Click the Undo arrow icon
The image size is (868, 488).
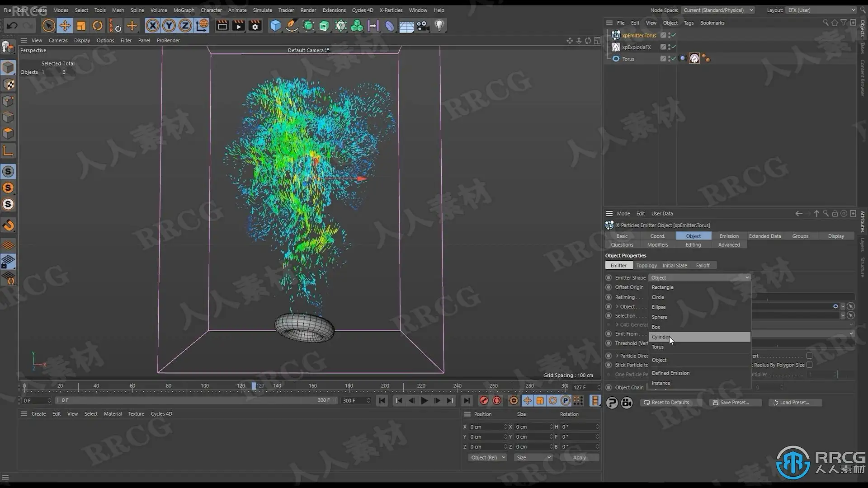pos(12,26)
